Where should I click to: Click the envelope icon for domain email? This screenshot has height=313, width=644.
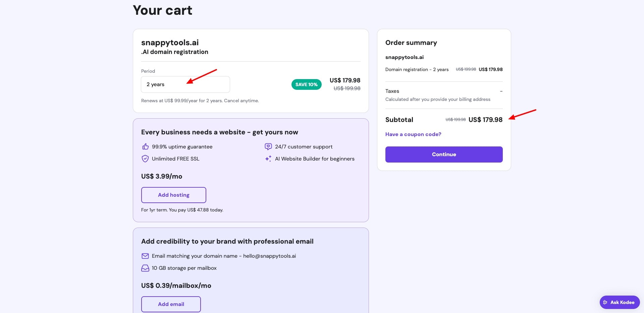tap(145, 256)
